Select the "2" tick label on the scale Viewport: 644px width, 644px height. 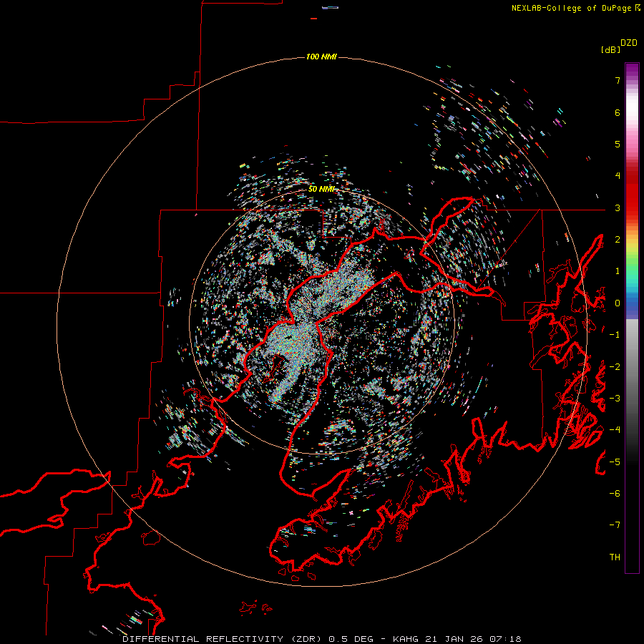point(618,240)
